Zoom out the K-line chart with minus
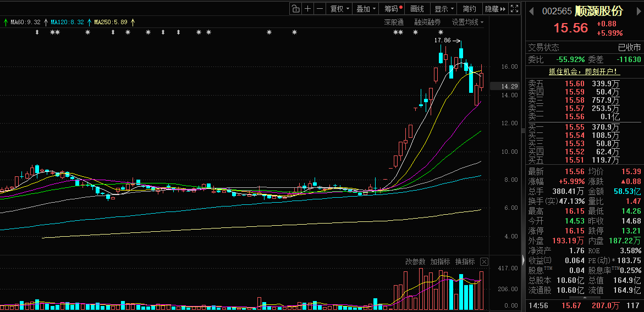The image size is (644, 312). pos(320,9)
